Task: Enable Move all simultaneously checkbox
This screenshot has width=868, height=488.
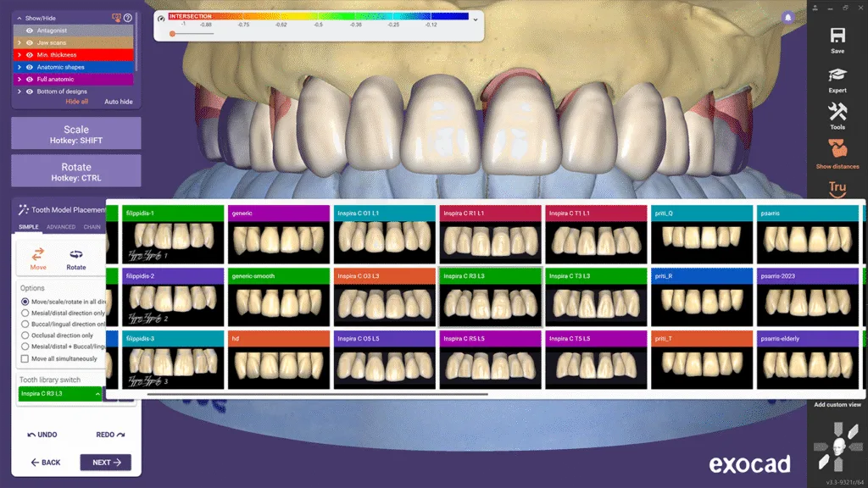Action: [x=25, y=359]
